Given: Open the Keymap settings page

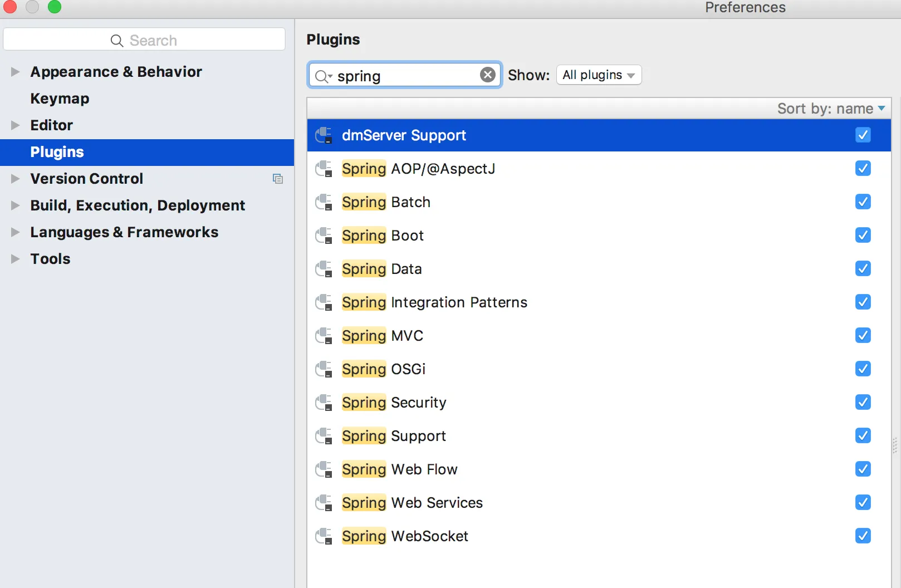Looking at the screenshot, I should (60, 99).
